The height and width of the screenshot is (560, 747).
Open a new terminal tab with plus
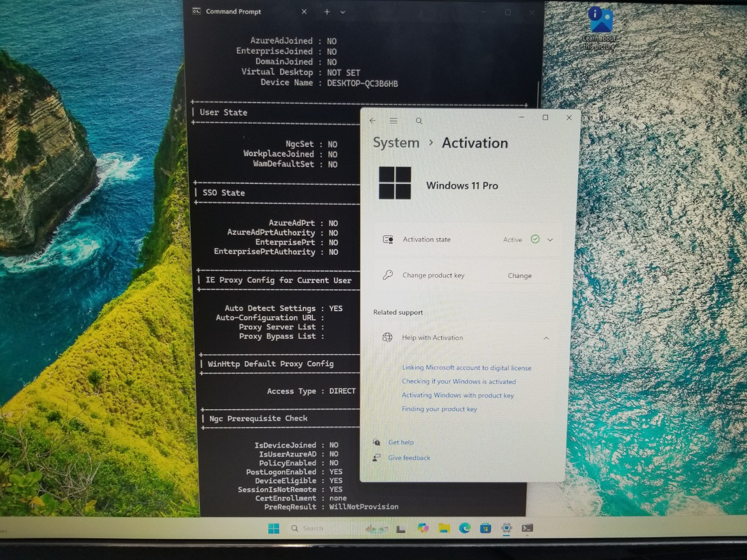pos(327,12)
